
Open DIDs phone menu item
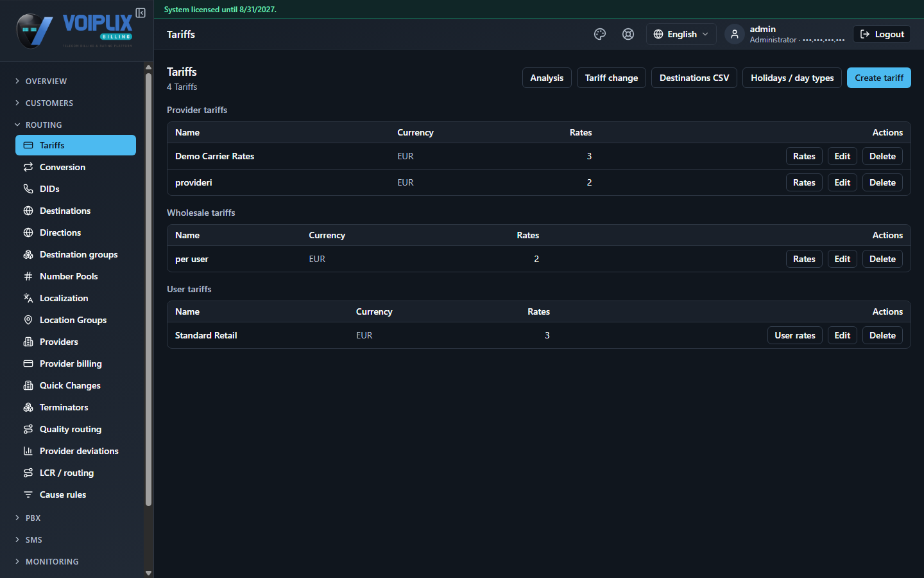click(x=76, y=189)
